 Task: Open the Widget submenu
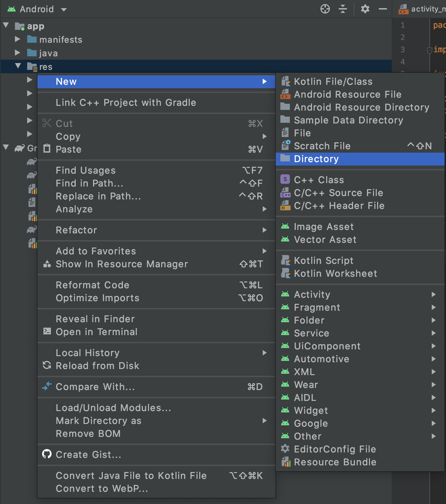tap(360, 411)
